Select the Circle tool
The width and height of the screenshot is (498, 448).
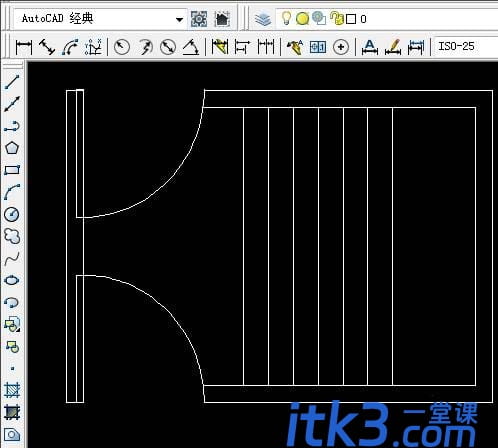[12, 214]
